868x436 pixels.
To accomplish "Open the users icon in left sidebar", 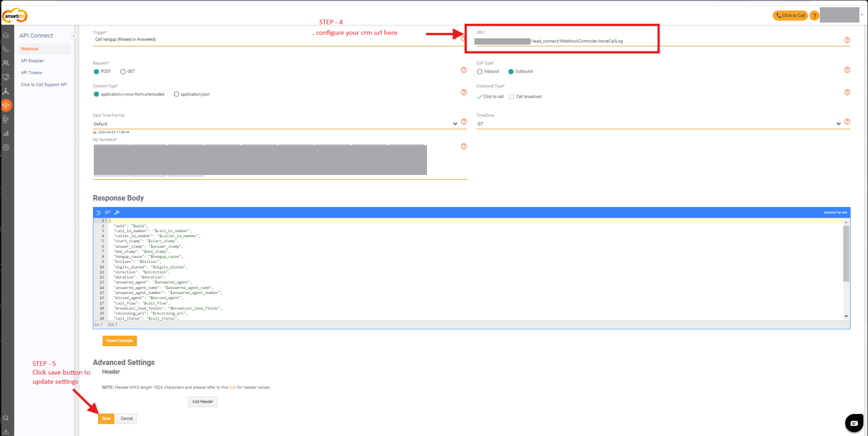I will point(6,63).
